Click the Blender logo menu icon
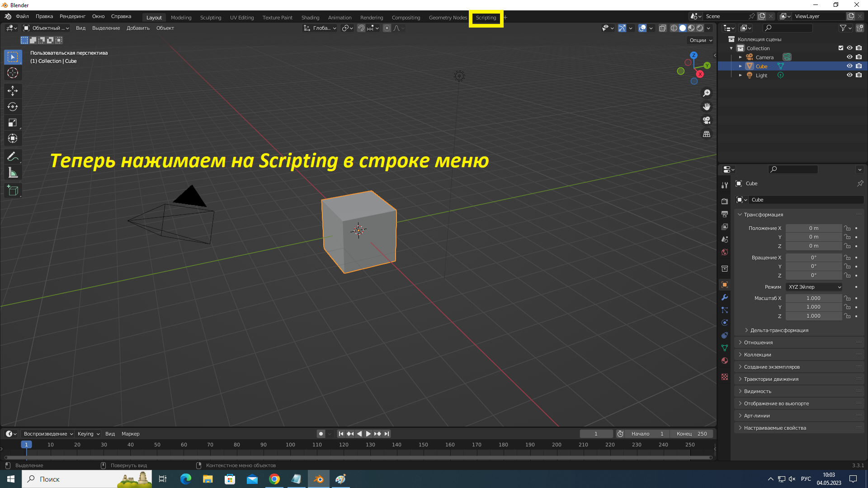This screenshot has width=868, height=488. coord(8,17)
